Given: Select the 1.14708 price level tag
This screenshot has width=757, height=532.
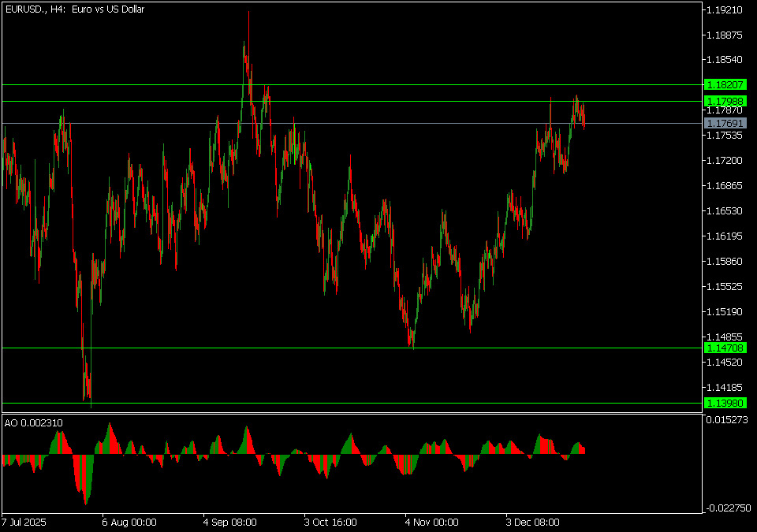Looking at the screenshot, I should (x=724, y=348).
